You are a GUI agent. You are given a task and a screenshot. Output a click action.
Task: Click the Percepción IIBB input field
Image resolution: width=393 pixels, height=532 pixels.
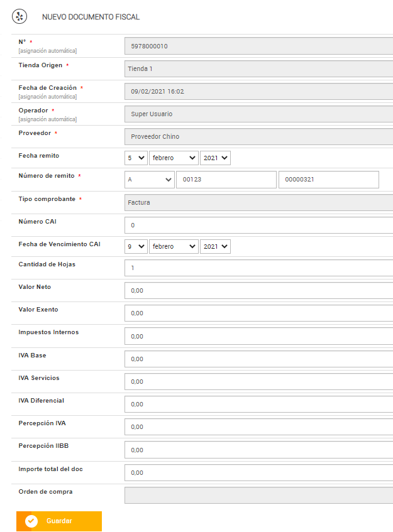(x=258, y=450)
